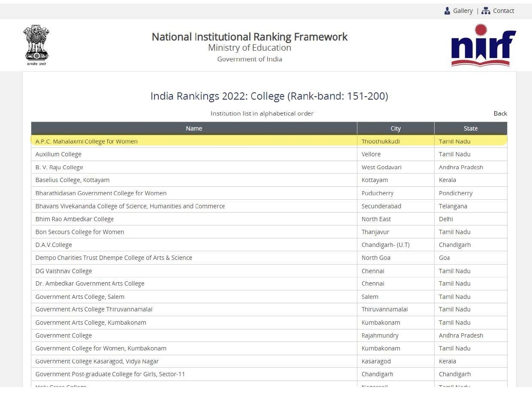Viewport: 532px width, 393px height.
Task: Select Government College Kasaragod, Vidya Nagar
Action: pos(97,361)
